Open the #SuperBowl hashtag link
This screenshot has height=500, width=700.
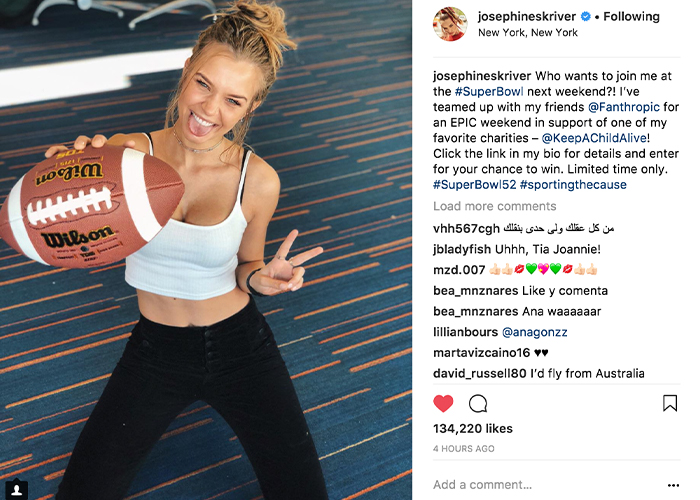[x=489, y=92]
